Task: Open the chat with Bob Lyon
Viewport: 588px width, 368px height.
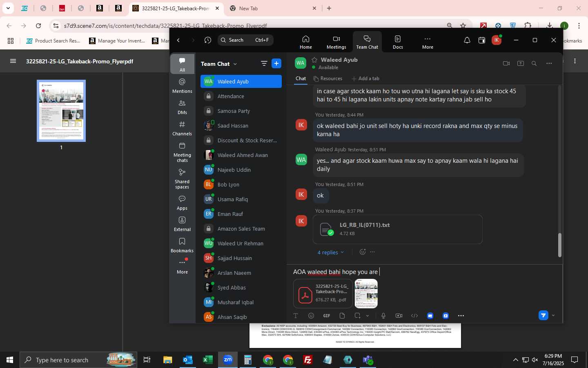Action: [241, 184]
